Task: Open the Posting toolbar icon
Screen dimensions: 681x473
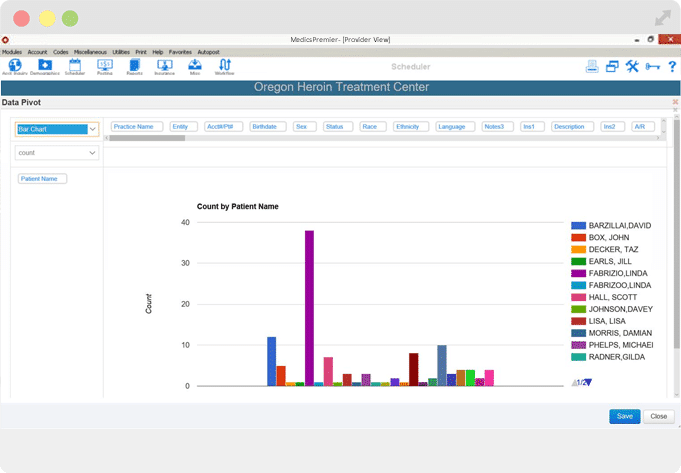Action: [x=105, y=66]
